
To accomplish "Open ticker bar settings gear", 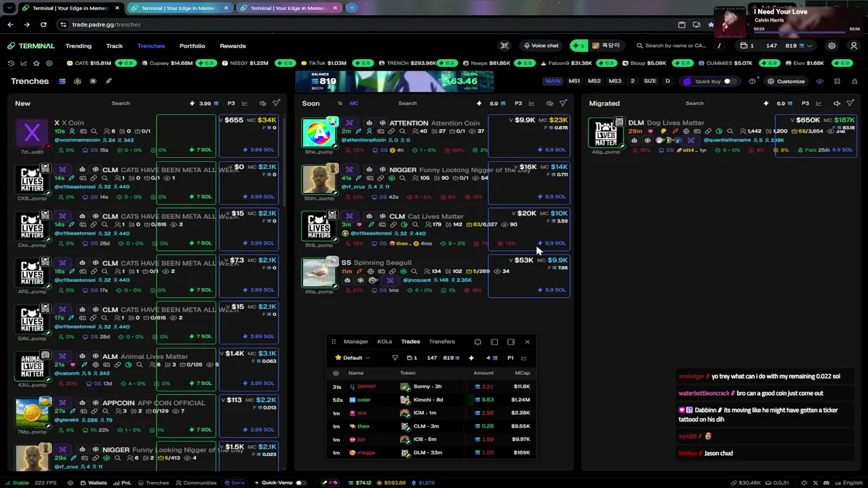I will point(49,63).
